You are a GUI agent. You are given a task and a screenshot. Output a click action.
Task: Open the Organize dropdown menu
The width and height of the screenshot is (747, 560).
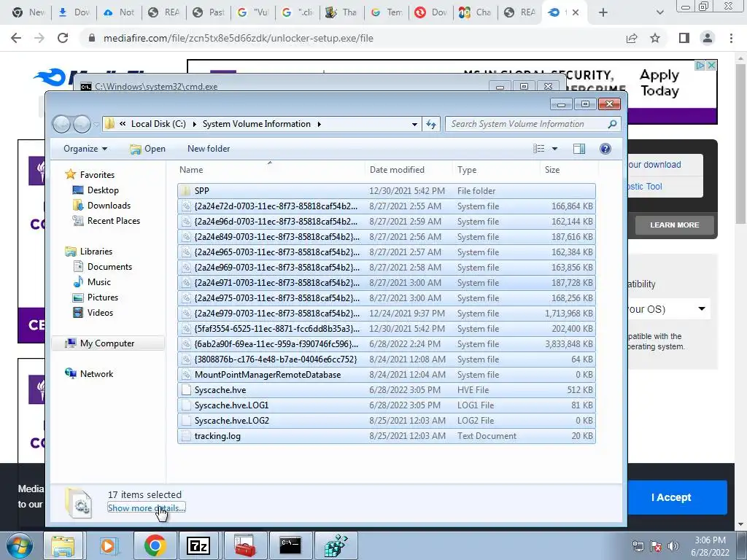coord(85,149)
